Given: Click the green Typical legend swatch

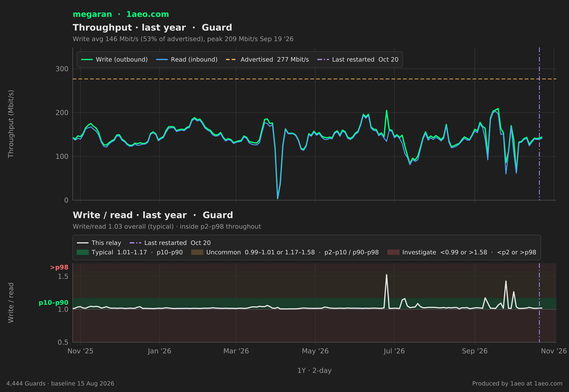Looking at the screenshot, I should 83,252.
